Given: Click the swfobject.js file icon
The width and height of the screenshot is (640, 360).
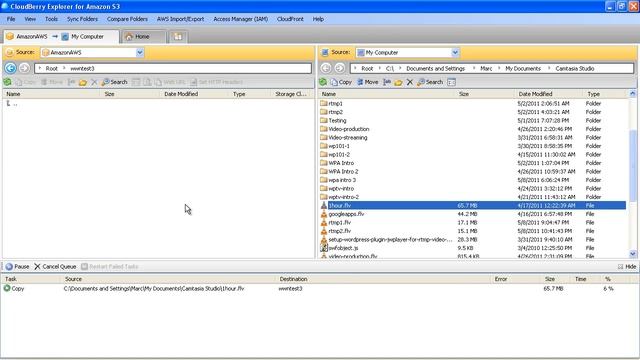Looking at the screenshot, I should click(324, 248).
